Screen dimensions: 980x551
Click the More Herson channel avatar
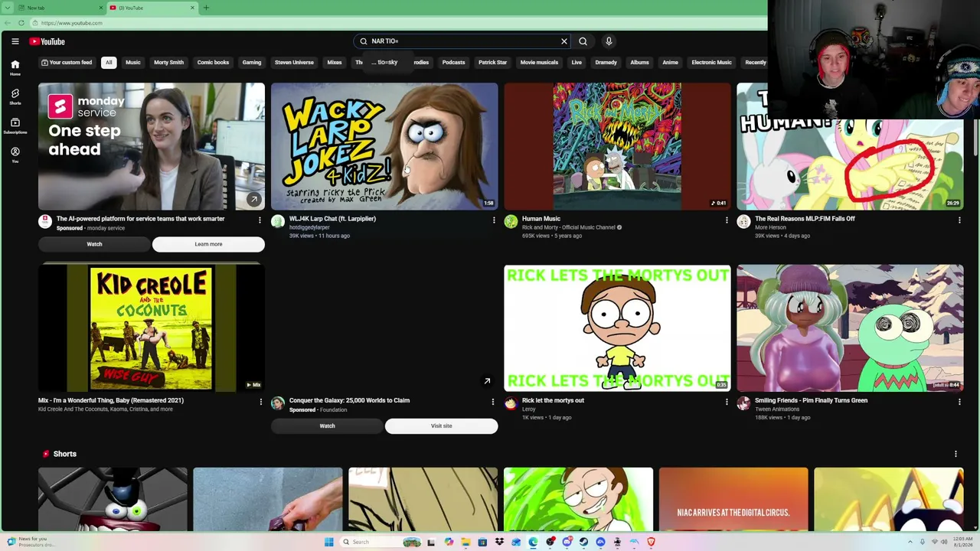[x=743, y=222]
